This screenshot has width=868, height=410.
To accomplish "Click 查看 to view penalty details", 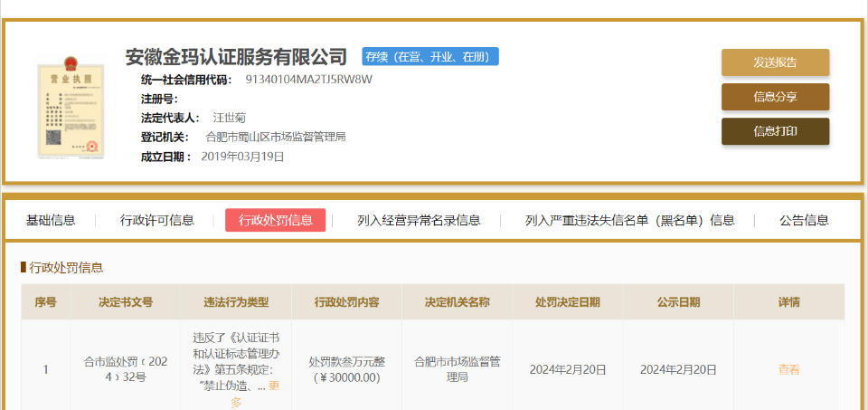I will tap(788, 369).
